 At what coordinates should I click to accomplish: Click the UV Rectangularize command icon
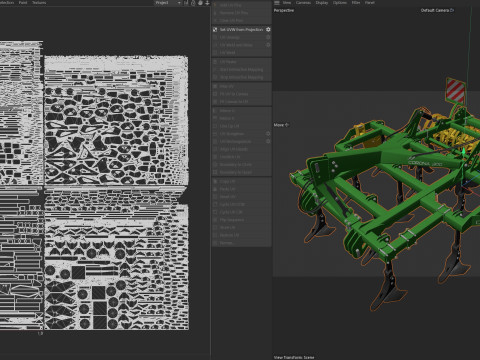pyautogui.click(x=215, y=141)
